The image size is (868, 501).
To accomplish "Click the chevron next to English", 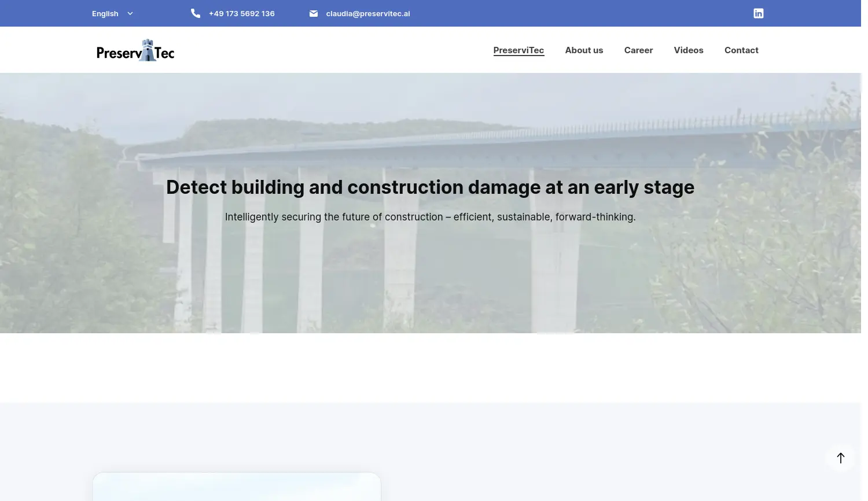I will tap(130, 13).
